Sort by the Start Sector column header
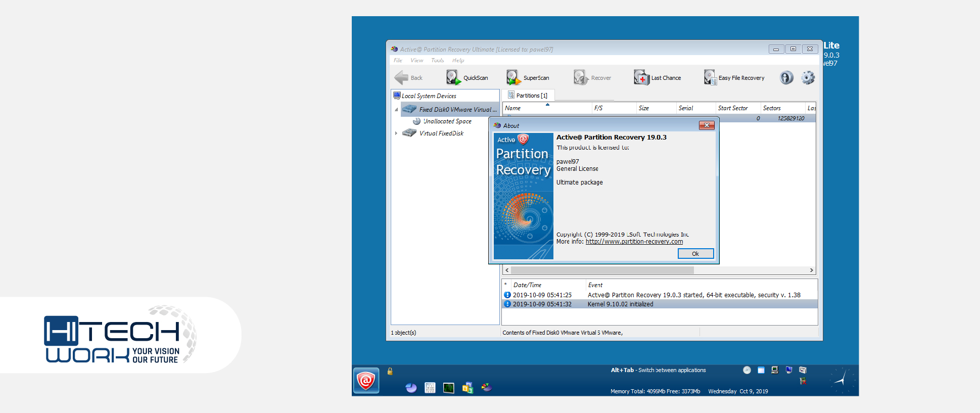The image size is (980, 413). pyautogui.click(x=738, y=108)
